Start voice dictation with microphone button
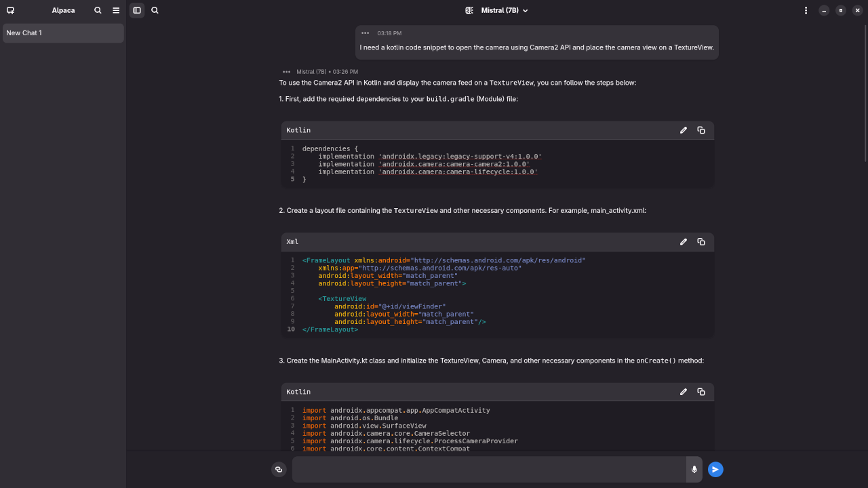Viewport: 868px width, 488px height. (694, 469)
